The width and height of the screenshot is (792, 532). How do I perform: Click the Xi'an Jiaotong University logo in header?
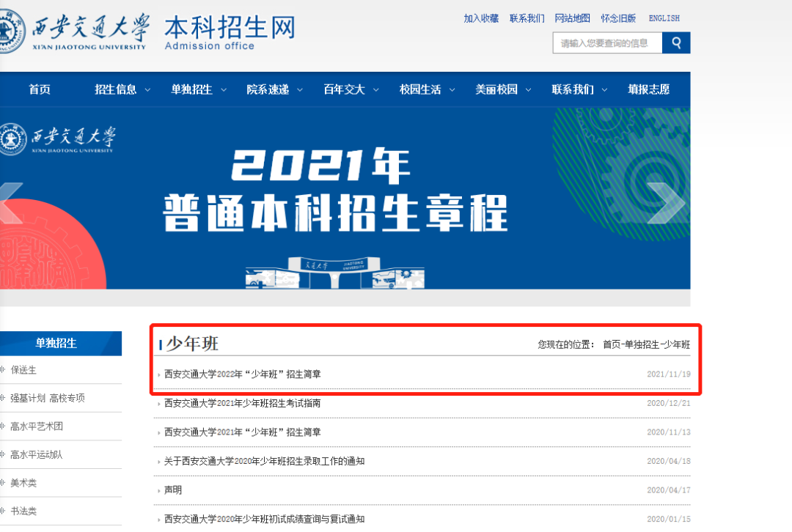coord(75,30)
